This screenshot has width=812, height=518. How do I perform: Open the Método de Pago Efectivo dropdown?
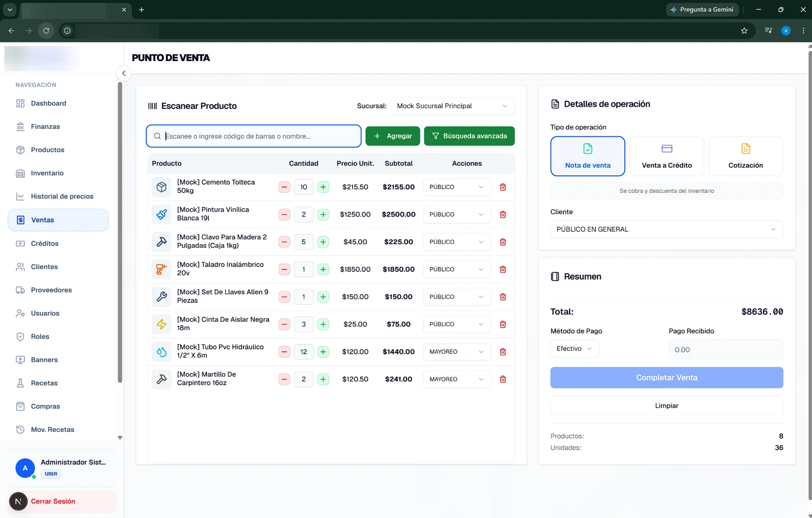574,349
